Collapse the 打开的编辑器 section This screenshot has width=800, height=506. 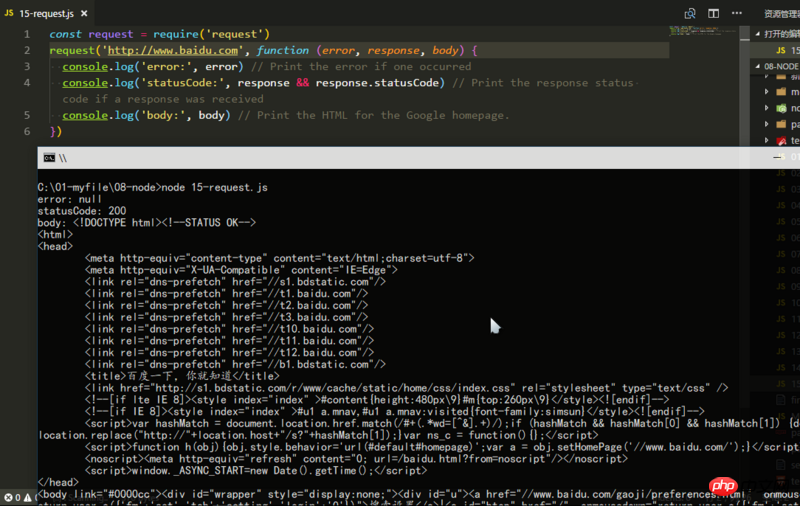point(758,34)
